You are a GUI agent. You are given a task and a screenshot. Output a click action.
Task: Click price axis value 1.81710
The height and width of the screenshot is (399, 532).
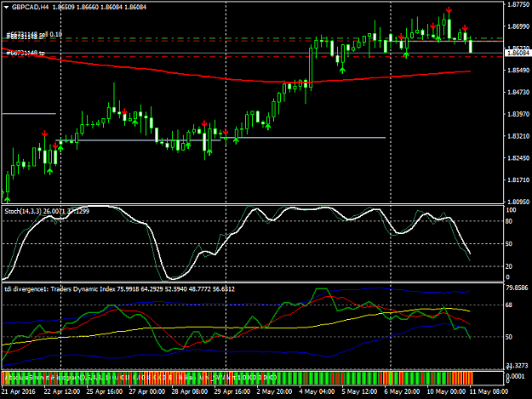518,180
